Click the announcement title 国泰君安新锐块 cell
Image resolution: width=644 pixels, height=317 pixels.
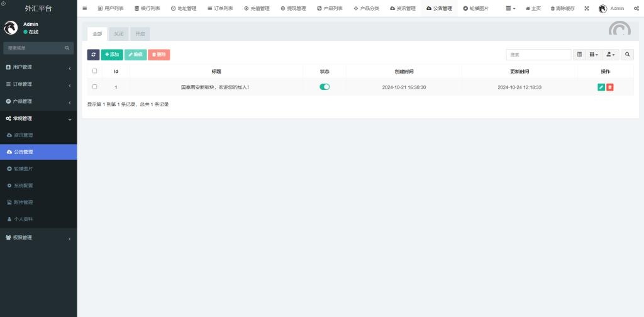(215, 87)
